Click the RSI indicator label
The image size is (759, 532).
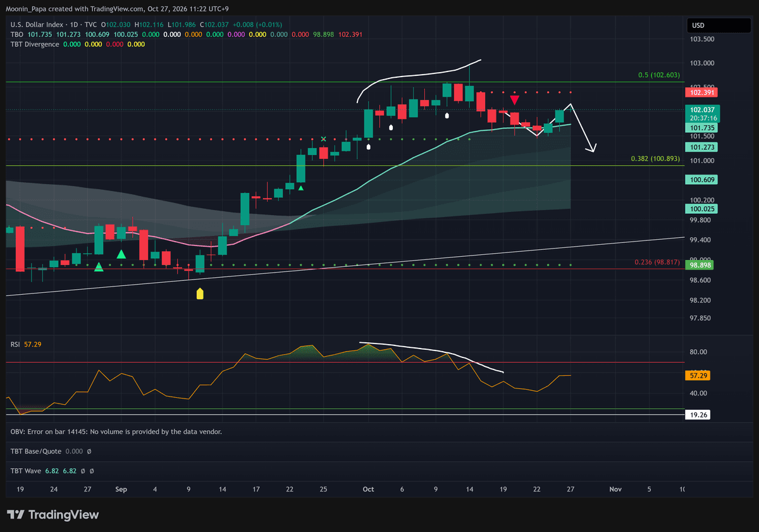15,344
